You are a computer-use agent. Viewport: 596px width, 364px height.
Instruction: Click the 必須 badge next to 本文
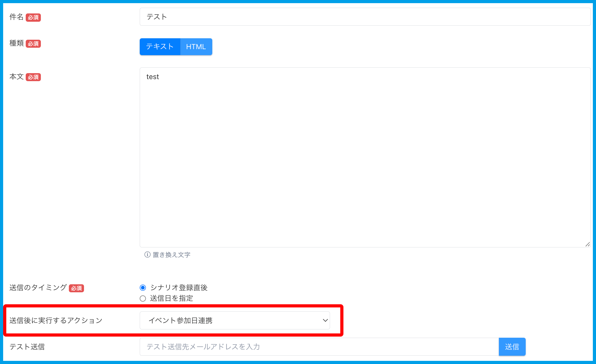click(33, 77)
